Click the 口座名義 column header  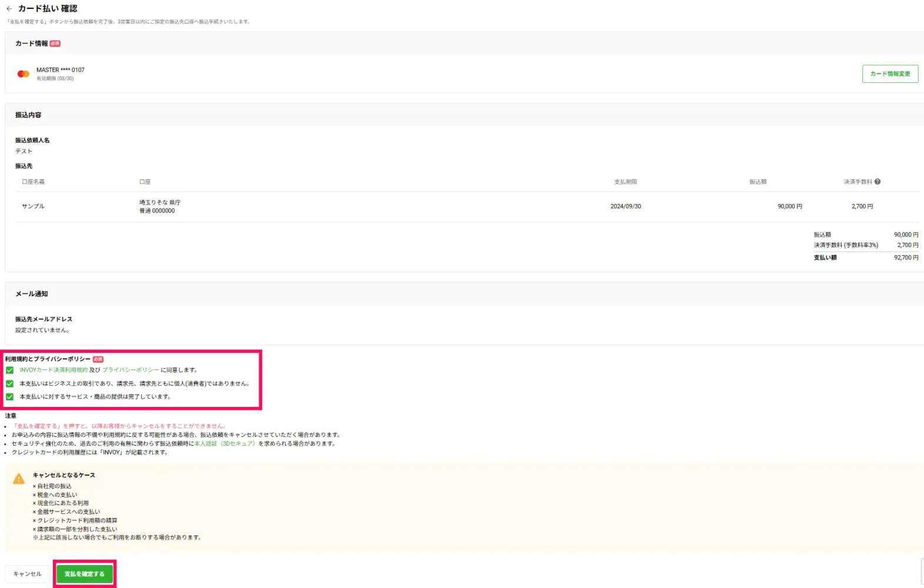(34, 182)
